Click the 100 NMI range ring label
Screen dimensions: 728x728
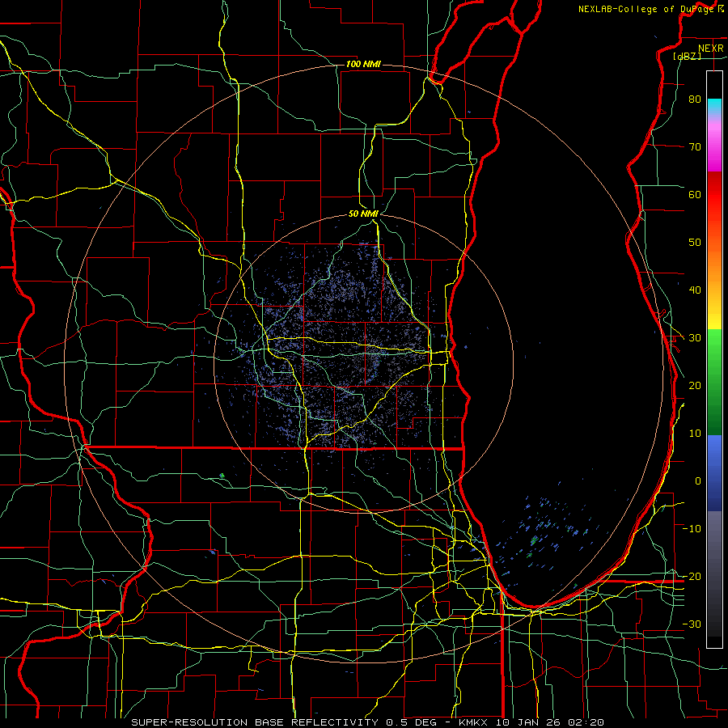363,64
